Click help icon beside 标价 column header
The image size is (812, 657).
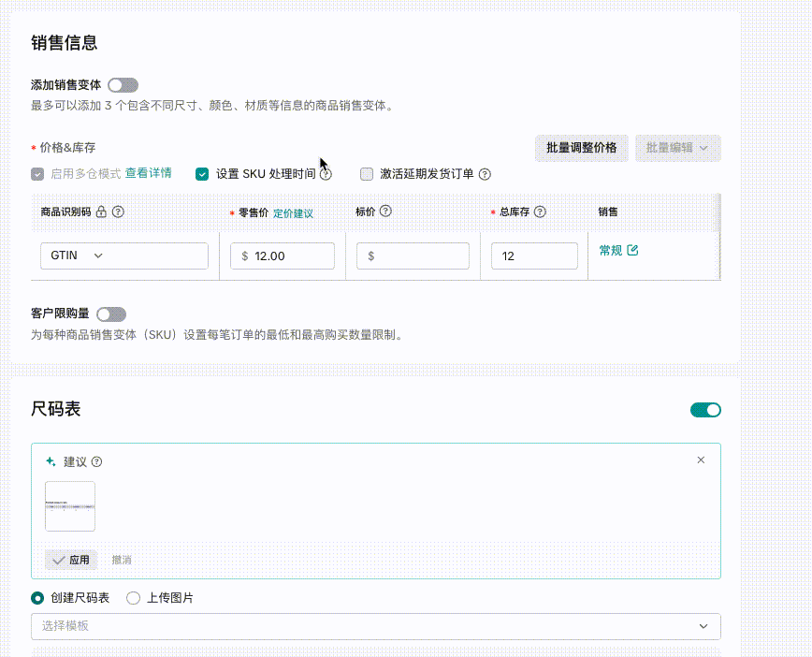coord(385,212)
